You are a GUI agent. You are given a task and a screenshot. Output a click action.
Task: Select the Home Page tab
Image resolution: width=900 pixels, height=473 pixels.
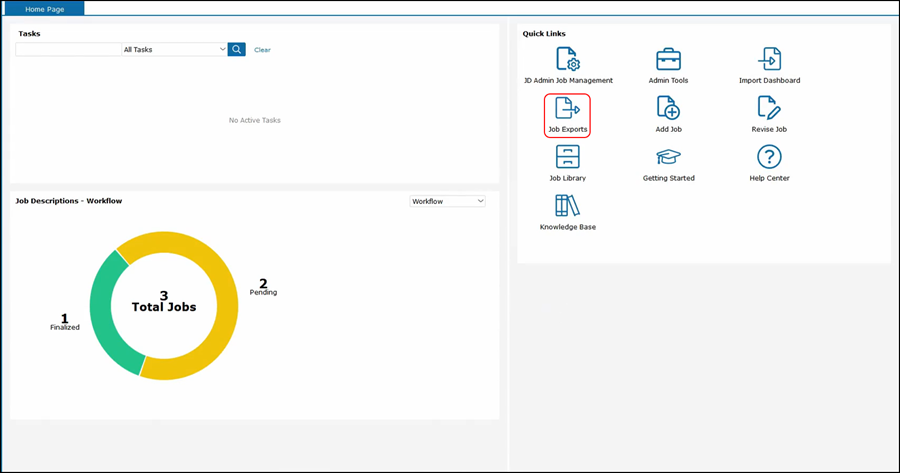44,9
